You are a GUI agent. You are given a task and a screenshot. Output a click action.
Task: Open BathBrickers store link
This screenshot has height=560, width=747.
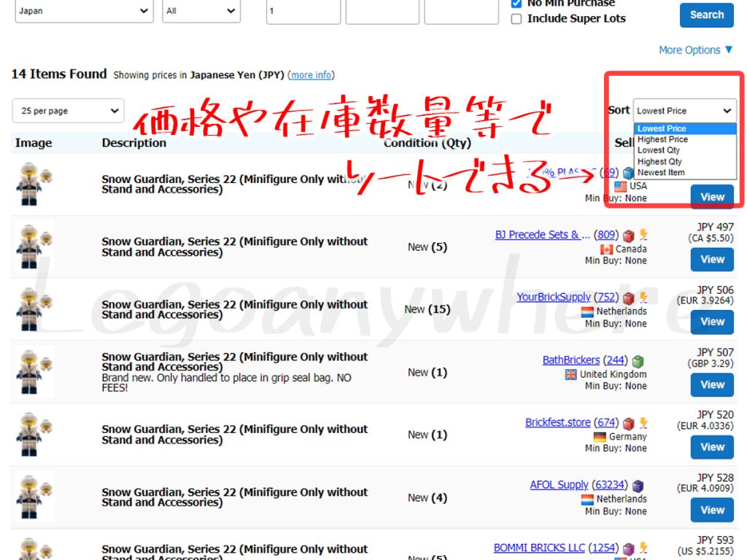pyautogui.click(x=571, y=360)
